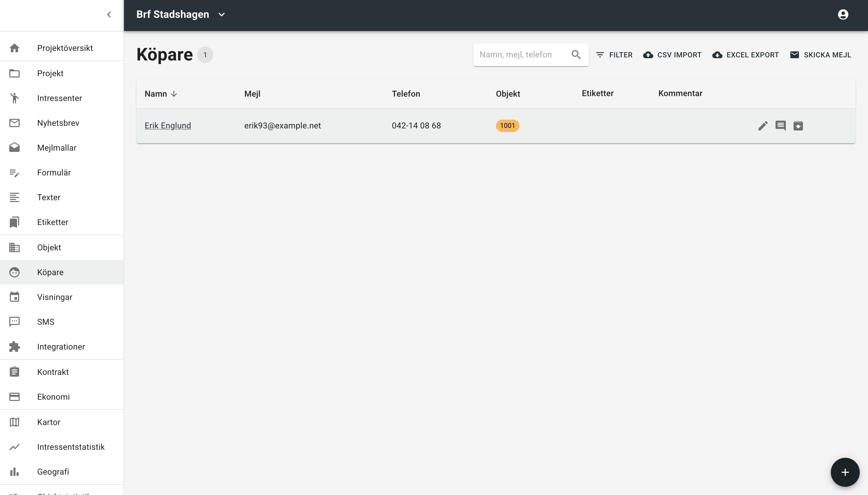Image resolution: width=868 pixels, height=495 pixels.
Task: Click the Projekt folder icon
Action: (x=14, y=73)
